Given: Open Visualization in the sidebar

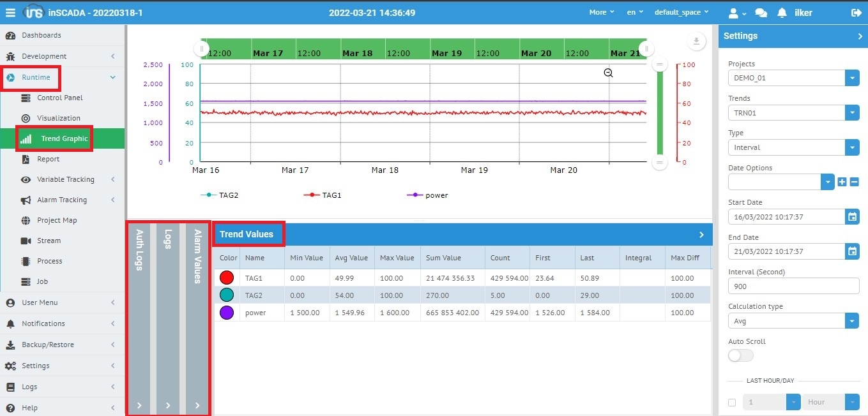Looking at the screenshot, I should coord(59,118).
